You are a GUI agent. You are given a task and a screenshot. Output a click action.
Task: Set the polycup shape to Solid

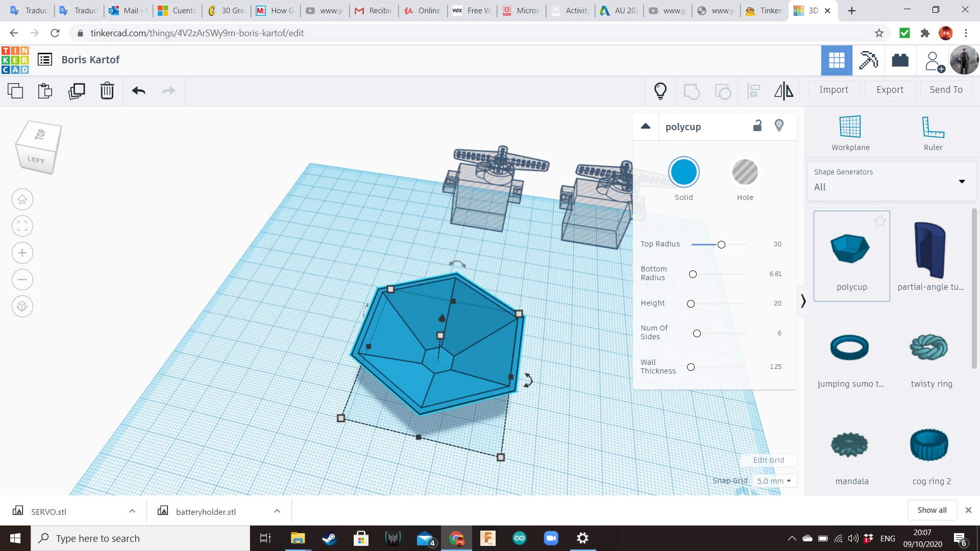pos(683,172)
